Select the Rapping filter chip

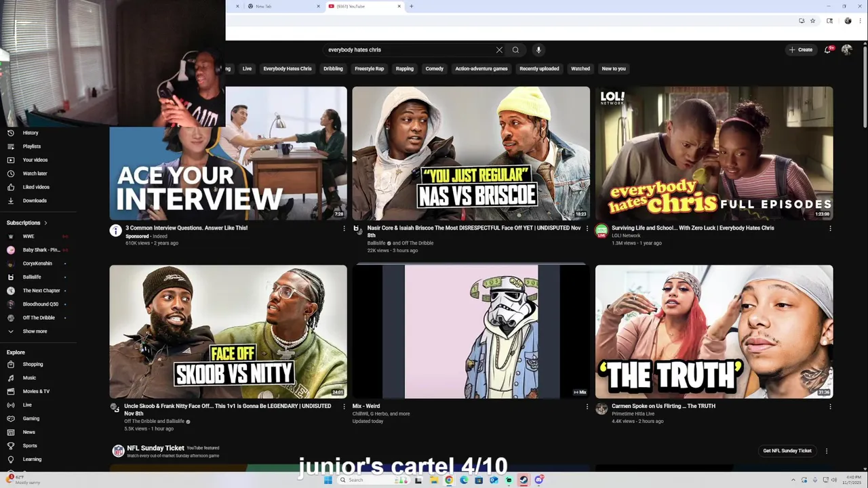coord(405,68)
